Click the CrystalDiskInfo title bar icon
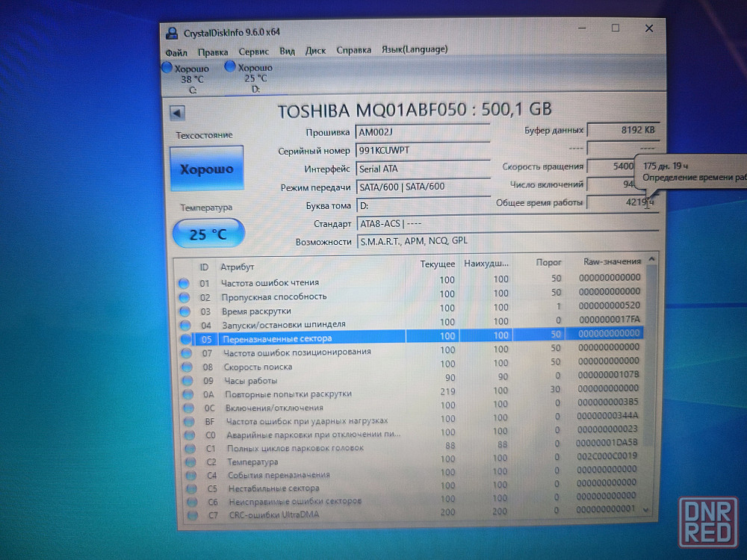The width and height of the screenshot is (747, 560). tap(172, 33)
